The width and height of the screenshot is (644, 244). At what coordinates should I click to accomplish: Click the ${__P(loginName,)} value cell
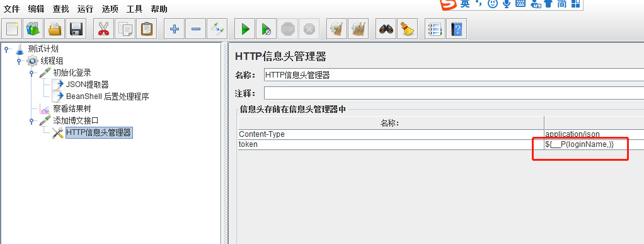tap(594, 144)
